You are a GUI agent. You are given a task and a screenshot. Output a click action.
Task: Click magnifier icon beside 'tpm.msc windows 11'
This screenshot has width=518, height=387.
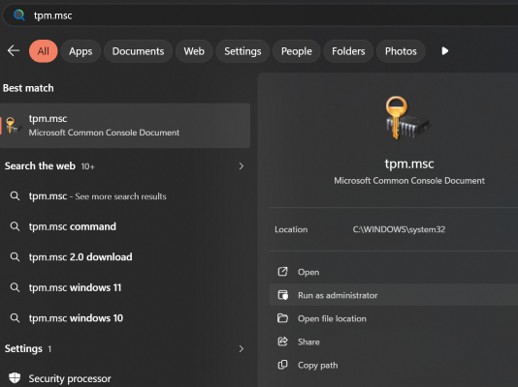click(14, 287)
